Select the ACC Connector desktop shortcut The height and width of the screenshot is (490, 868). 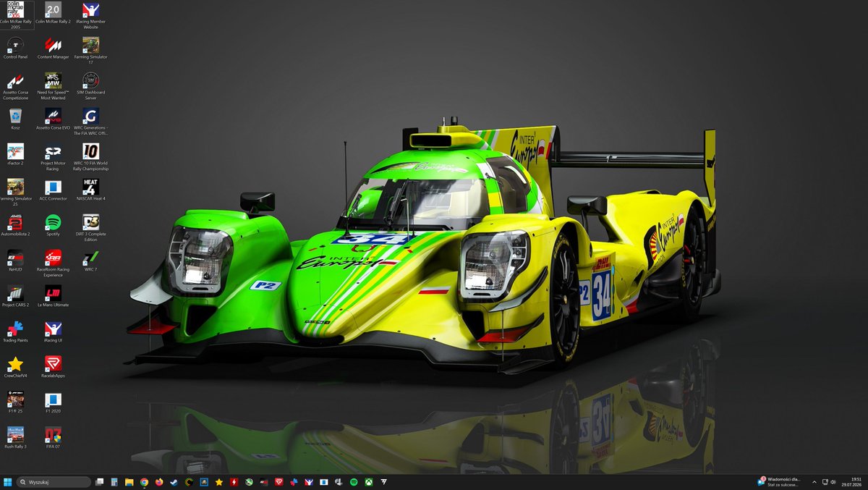[x=53, y=190]
